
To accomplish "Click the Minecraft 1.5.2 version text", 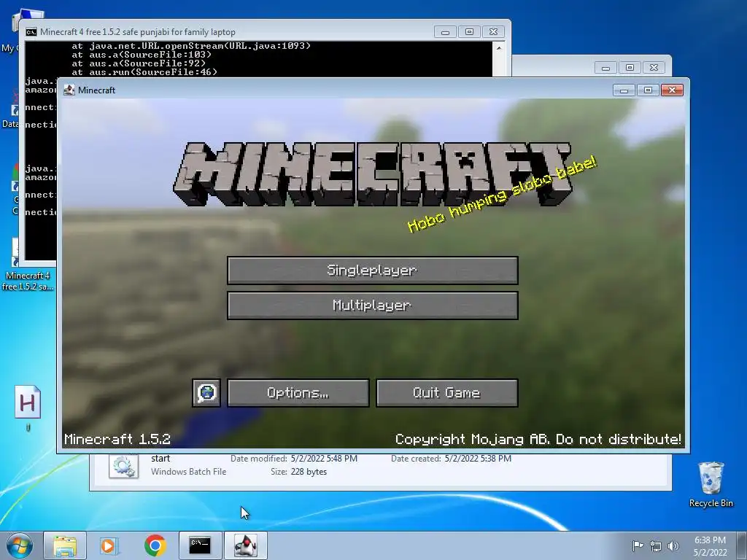I will (117, 439).
